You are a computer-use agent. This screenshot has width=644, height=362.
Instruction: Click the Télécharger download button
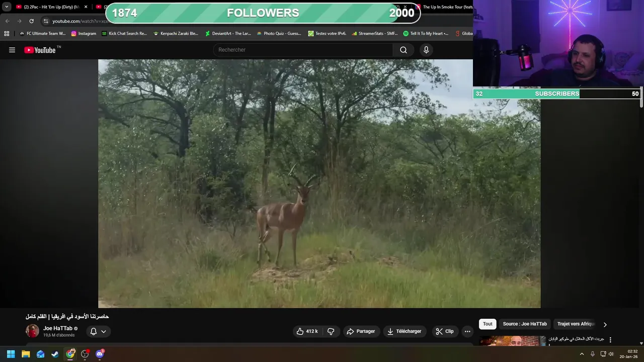pos(405,331)
